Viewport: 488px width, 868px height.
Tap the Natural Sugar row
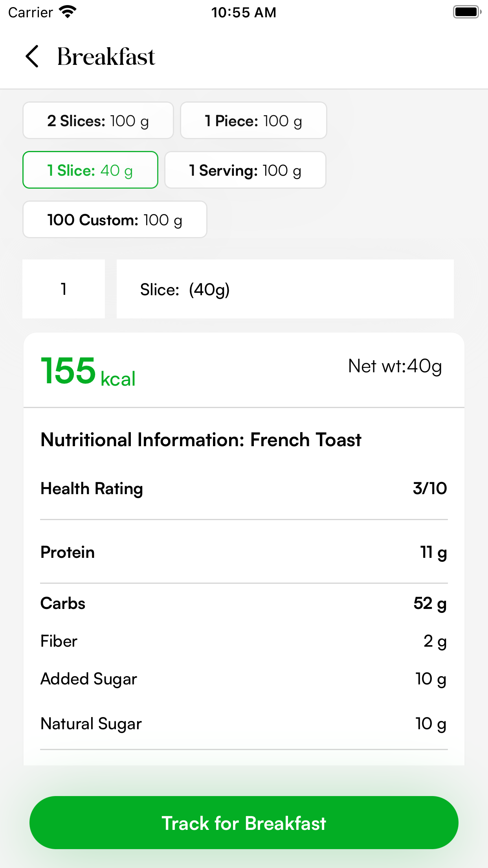(244, 724)
